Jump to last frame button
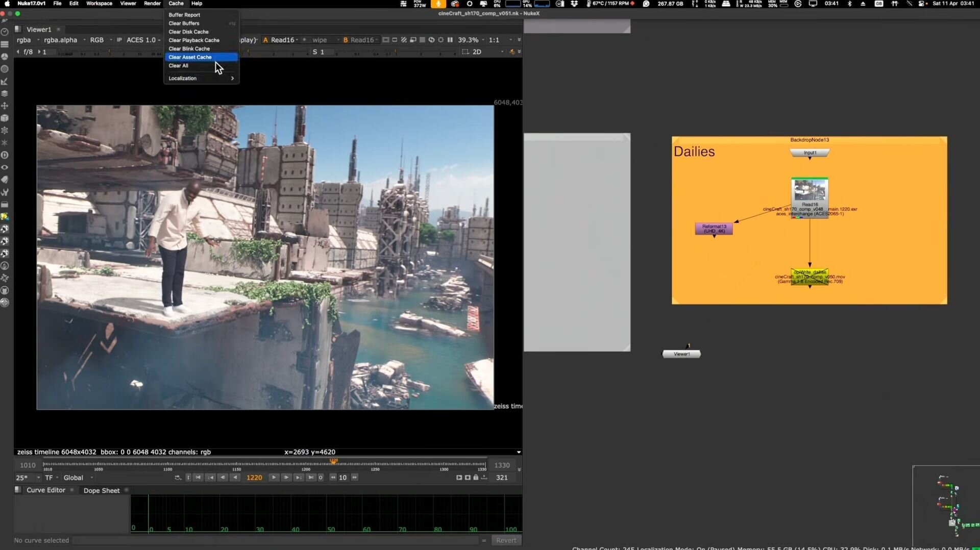980x550 pixels. 311,478
